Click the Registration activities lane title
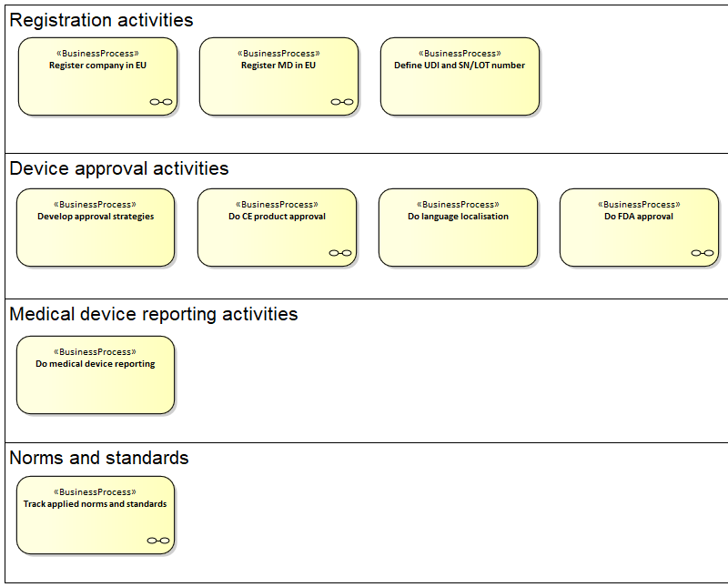 pyautogui.click(x=101, y=20)
